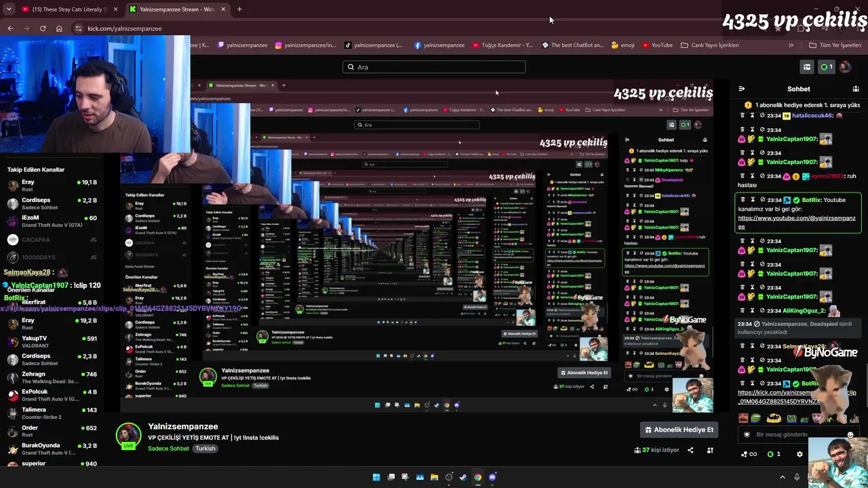Open the offline CACAPAA channel
Screen dimensions: 868x488
pyautogui.click(x=52, y=239)
